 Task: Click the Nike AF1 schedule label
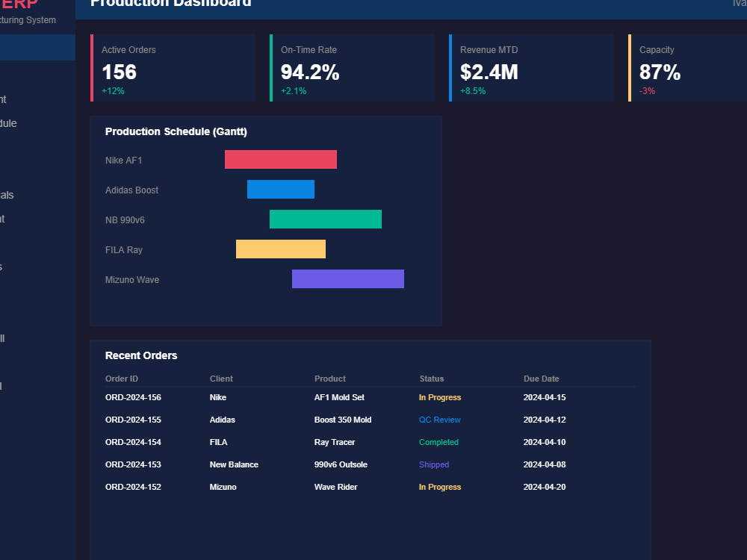(123, 161)
